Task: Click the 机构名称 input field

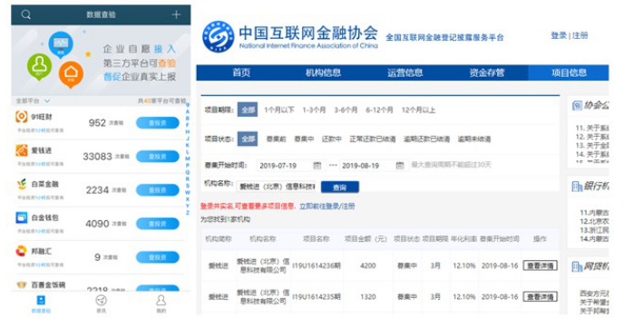Action: point(276,187)
